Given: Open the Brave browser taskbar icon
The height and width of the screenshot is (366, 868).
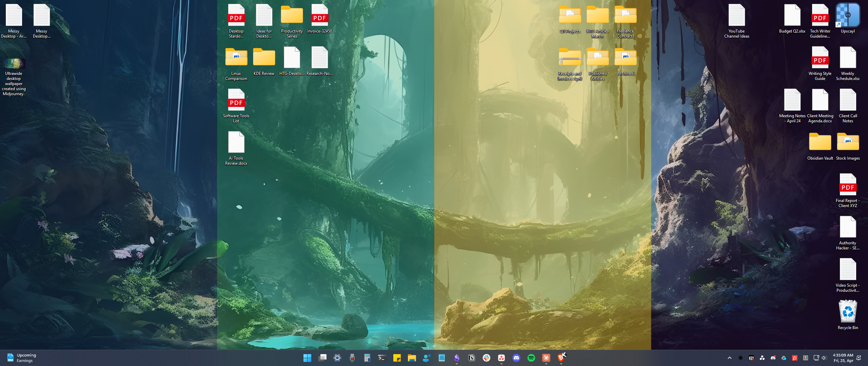Looking at the screenshot, I should pyautogui.click(x=561, y=358).
